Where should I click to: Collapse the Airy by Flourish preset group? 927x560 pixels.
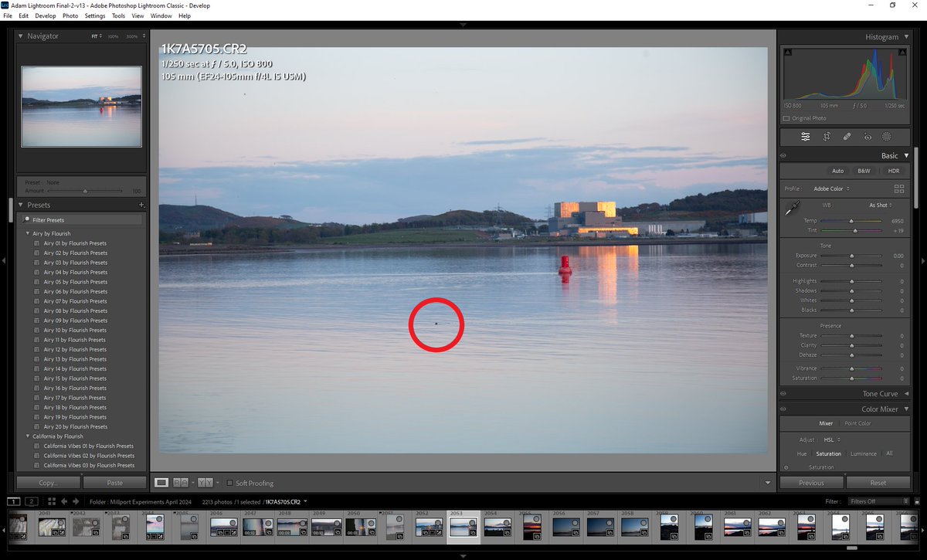tap(27, 233)
